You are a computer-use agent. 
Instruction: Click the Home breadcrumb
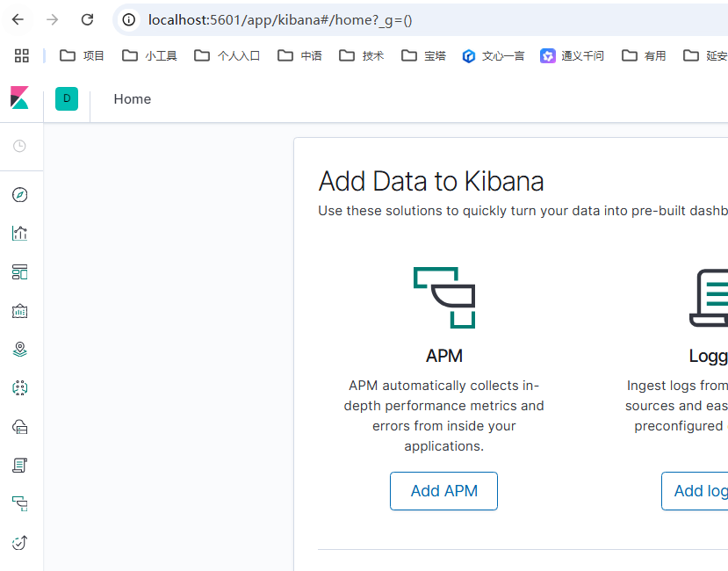pos(132,99)
